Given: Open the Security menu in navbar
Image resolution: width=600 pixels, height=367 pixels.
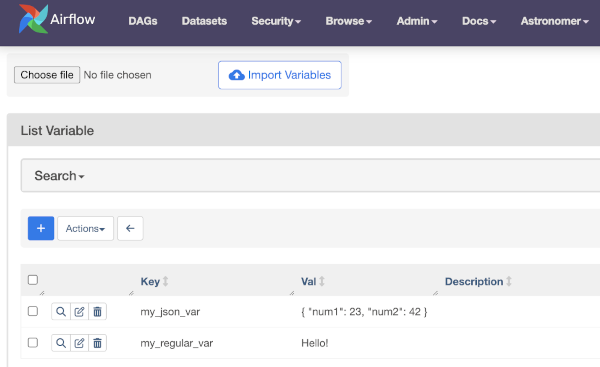Looking at the screenshot, I should [x=276, y=21].
